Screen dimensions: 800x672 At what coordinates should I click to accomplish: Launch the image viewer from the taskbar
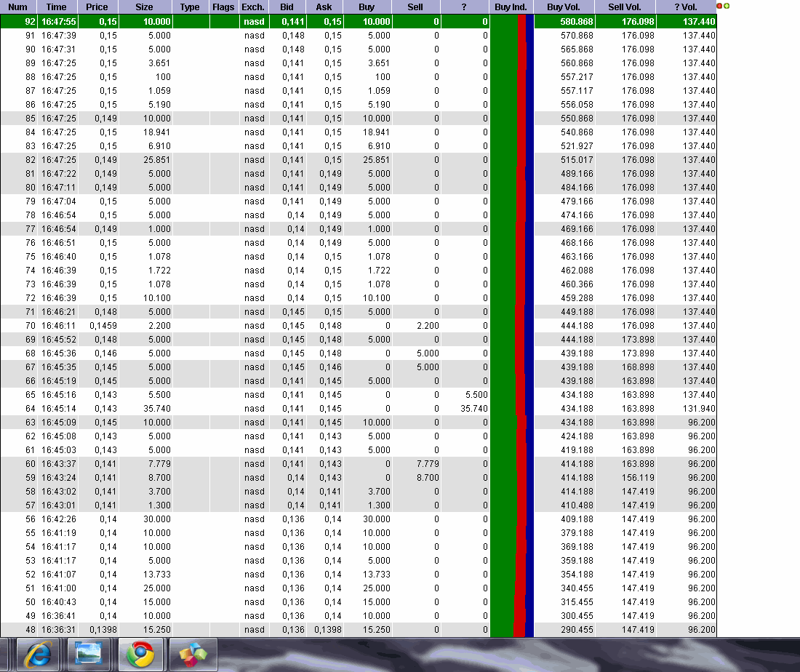[x=90, y=653]
